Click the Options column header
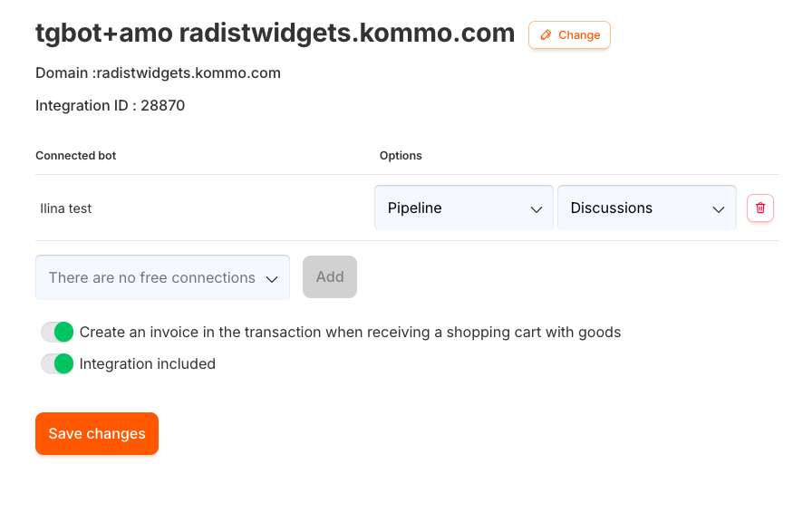Screen dimensions: 793x532 [401, 155]
